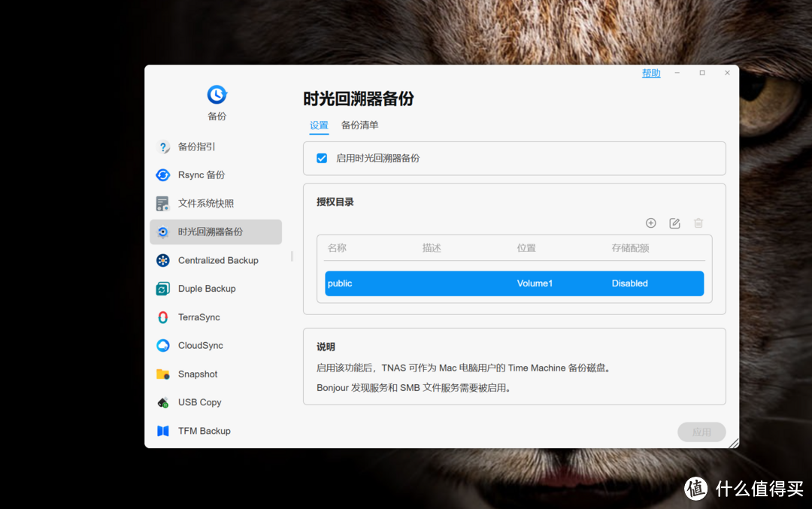The image size is (812, 509).
Task: Add a new authorized directory with plus icon
Action: 651,223
